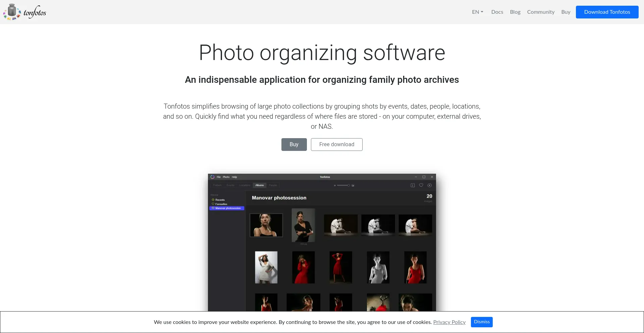Click the favourites heart icon in the app screenshot
This screenshot has height=333, width=644.
421,185
